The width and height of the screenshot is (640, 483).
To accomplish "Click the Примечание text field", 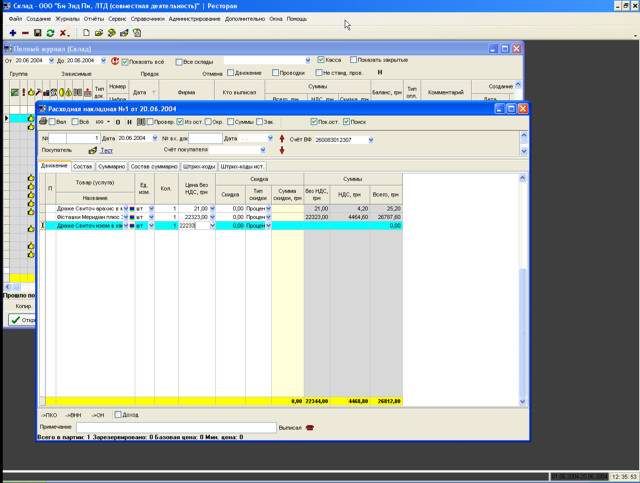I will 176,428.
